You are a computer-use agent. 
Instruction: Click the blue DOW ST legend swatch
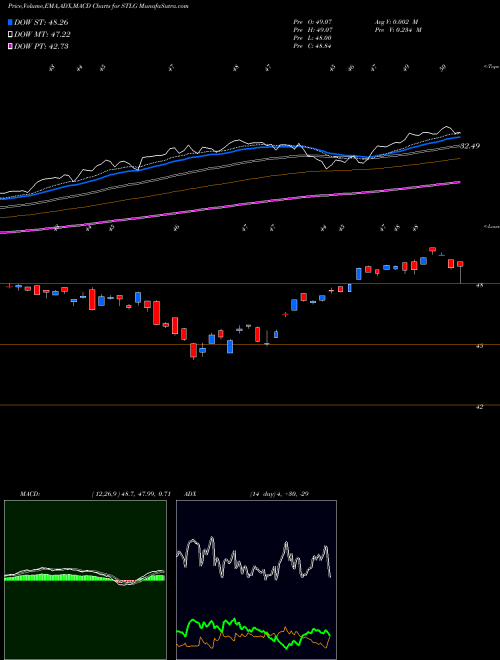pos(10,22)
